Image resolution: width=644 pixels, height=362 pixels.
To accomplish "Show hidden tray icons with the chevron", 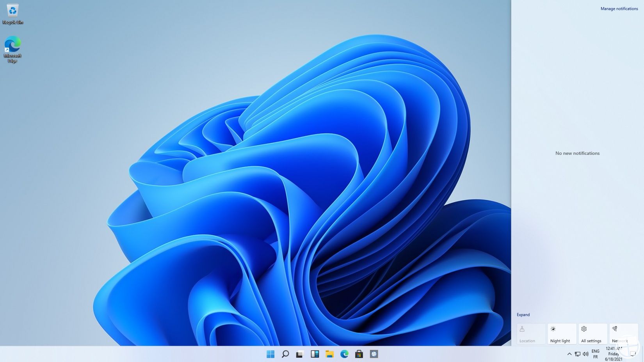I will pos(569,354).
